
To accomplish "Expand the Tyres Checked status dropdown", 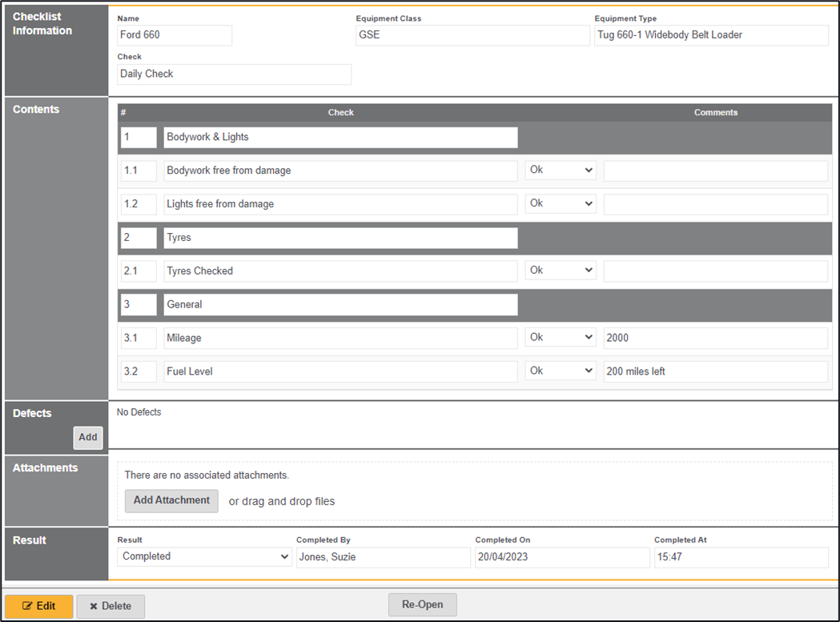I will pos(561,271).
